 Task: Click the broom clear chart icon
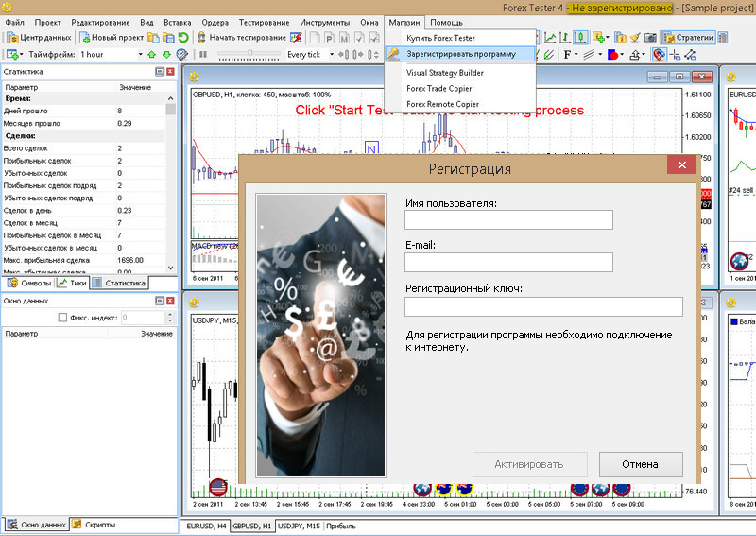tap(635, 38)
